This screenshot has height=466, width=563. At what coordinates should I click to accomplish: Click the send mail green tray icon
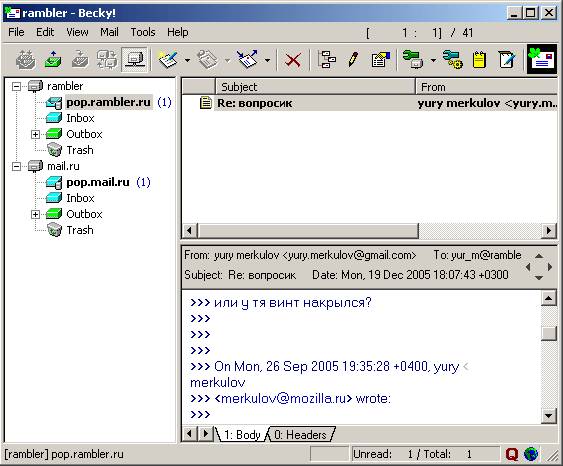[x=53, y=60]
